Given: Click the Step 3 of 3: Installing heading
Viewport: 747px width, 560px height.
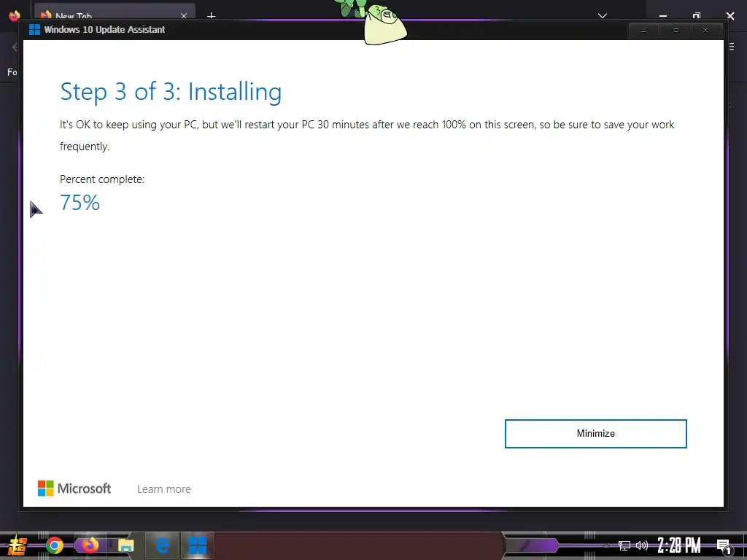Looking at the screenshot, I should coord(171,92).
